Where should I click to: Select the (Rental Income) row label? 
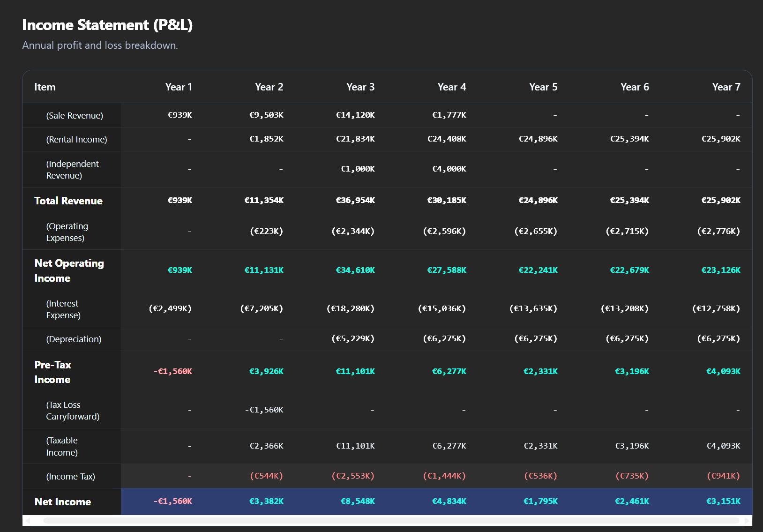click(x=76, y=140)
